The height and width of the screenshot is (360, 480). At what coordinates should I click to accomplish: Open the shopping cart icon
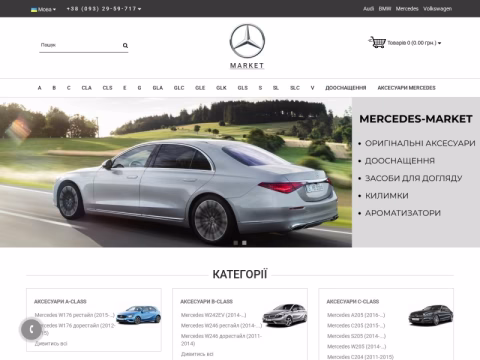point(377,42)
